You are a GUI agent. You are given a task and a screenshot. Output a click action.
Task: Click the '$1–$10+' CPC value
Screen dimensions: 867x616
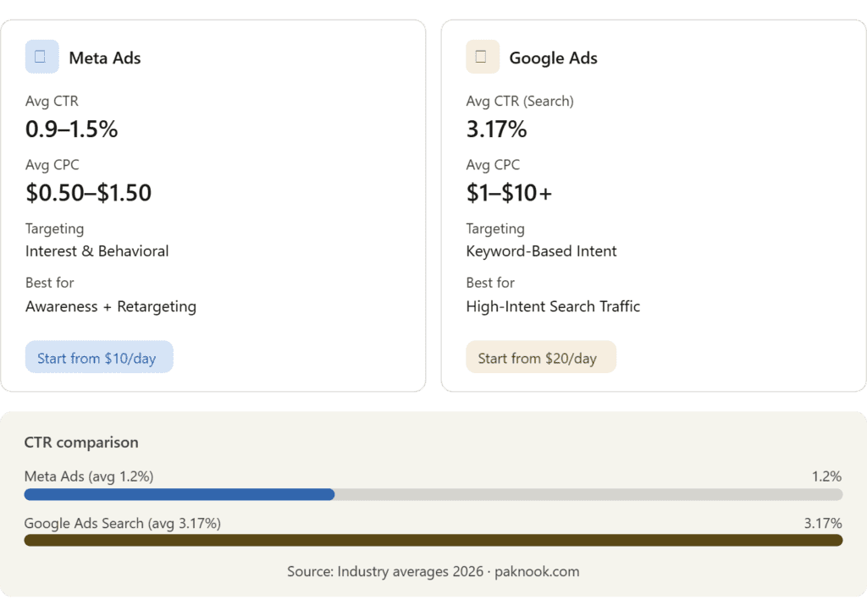509,193
